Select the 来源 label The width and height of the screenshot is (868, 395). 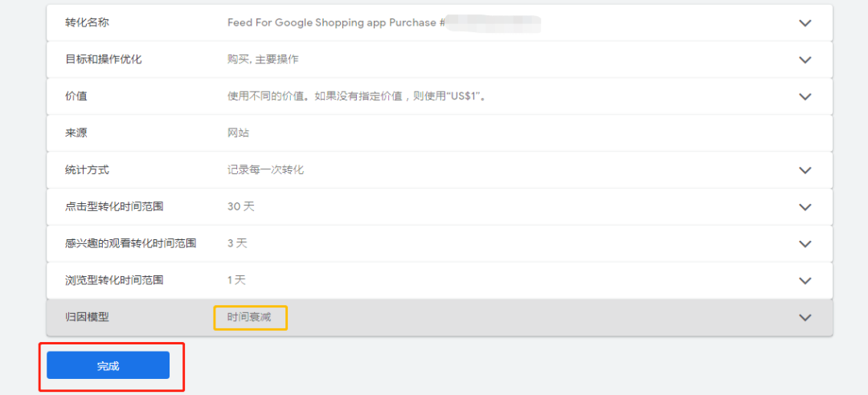click(76, 132)
